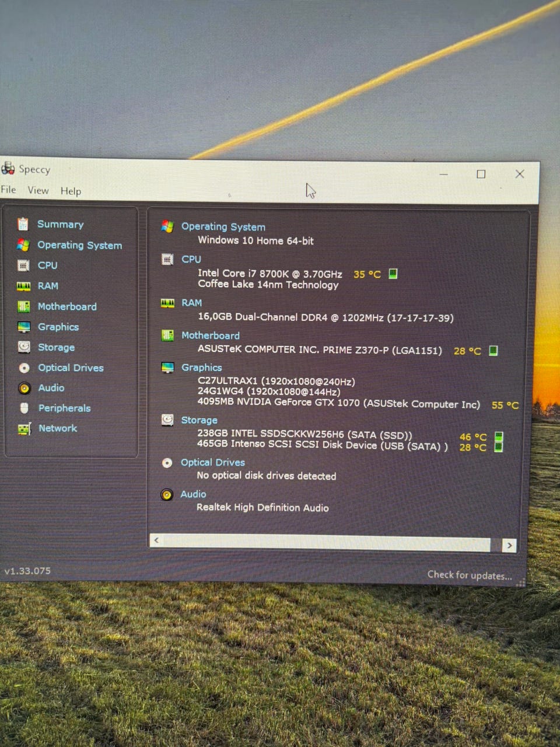Click the Intel SSD temperature indicator icon next to 46 °C
This screenshot has height=747, width=560.
point(499,437)
